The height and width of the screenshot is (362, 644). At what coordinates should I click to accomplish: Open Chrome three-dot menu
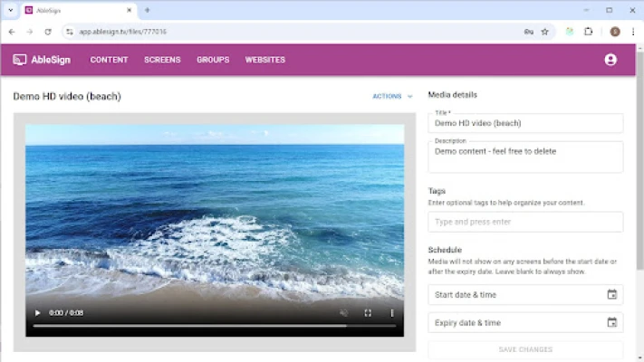pos(633,32)
